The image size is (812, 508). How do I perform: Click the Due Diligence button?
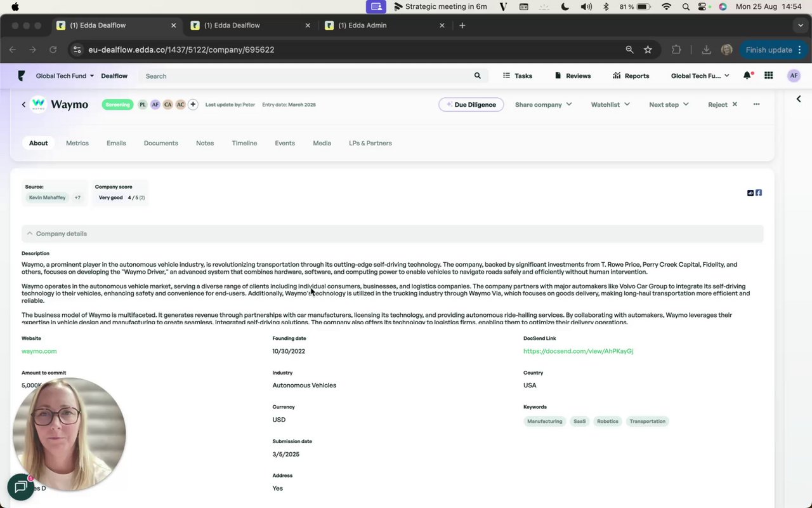pos(471,105)
